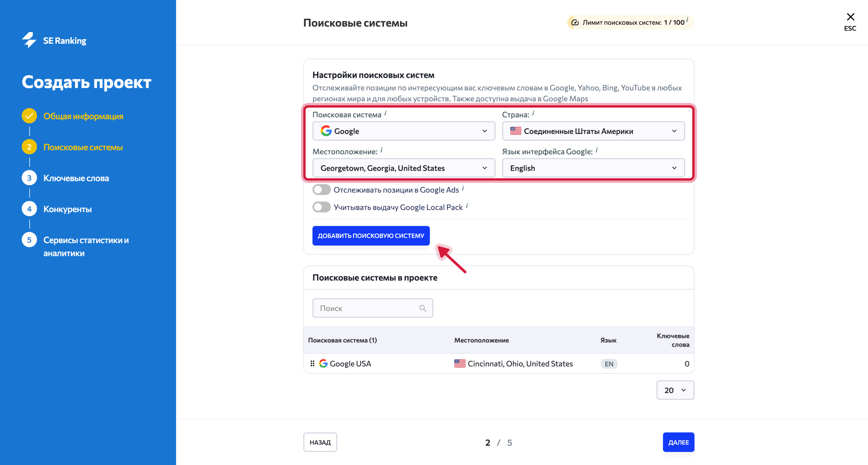Click the checkmark icon of Общая информация step
The width and height of the screenshot is (868, 465).
coord(29,116)
